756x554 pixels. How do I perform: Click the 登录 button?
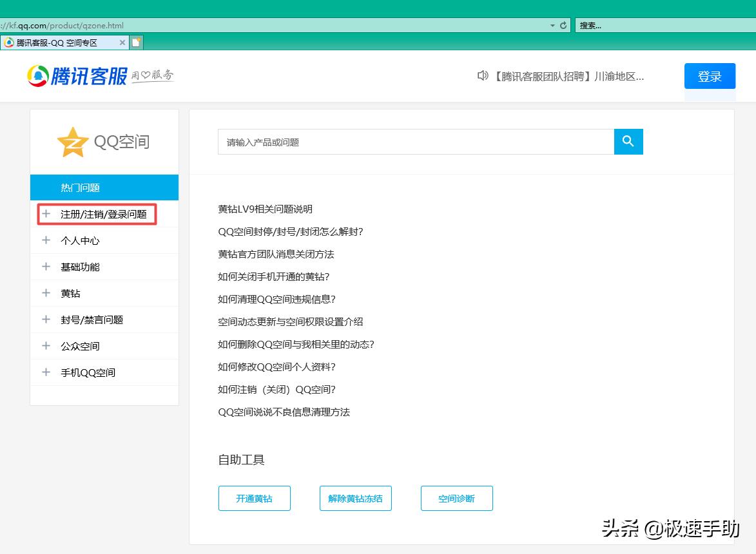pyautogui.click(x=710, y=75)
